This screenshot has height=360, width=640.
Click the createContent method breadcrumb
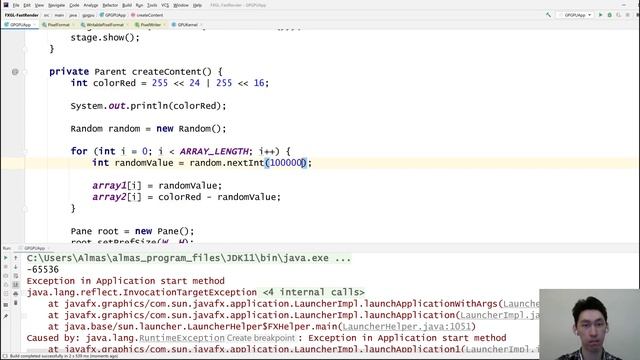pos(147,15)
